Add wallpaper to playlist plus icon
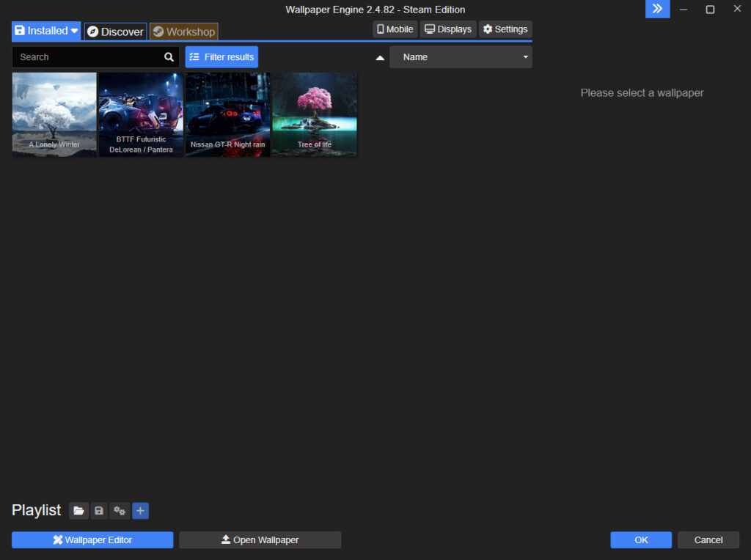The image size is (751, 560). pos(140,511)
